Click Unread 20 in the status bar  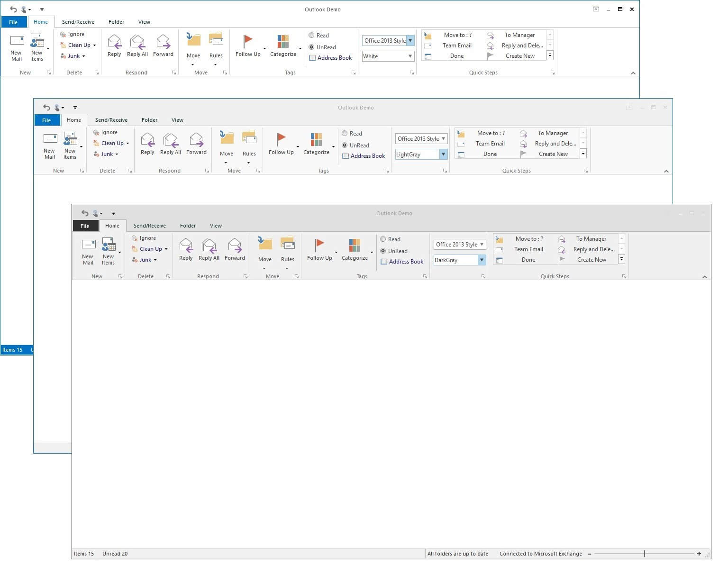(x=115, y=554)
